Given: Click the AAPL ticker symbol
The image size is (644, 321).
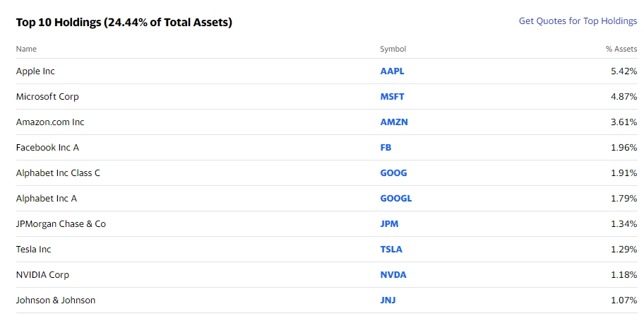Looking at the screenshot, I should 392,71.
